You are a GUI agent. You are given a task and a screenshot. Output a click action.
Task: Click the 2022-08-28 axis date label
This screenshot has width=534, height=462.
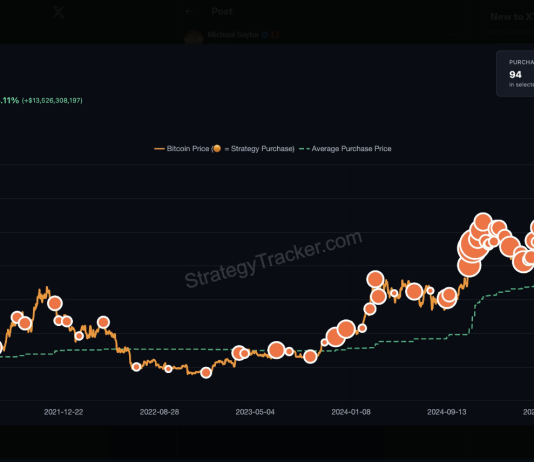[159, 412]
